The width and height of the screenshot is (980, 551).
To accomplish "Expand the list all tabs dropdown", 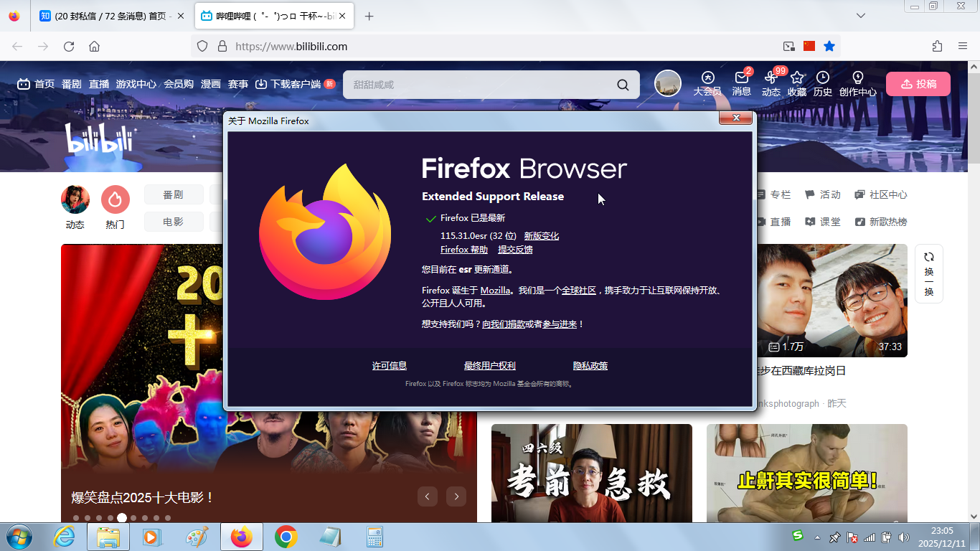I will 861,16.
